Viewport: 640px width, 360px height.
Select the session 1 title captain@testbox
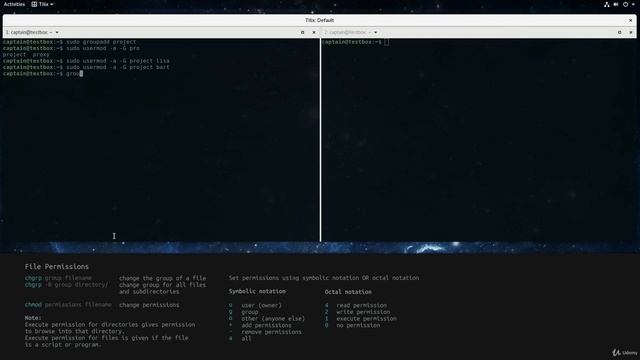coord(29,32)
